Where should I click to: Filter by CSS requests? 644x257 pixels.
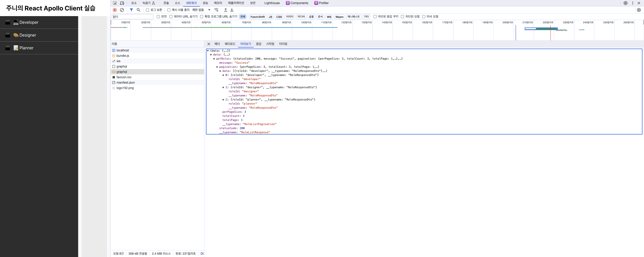[279, 17]
